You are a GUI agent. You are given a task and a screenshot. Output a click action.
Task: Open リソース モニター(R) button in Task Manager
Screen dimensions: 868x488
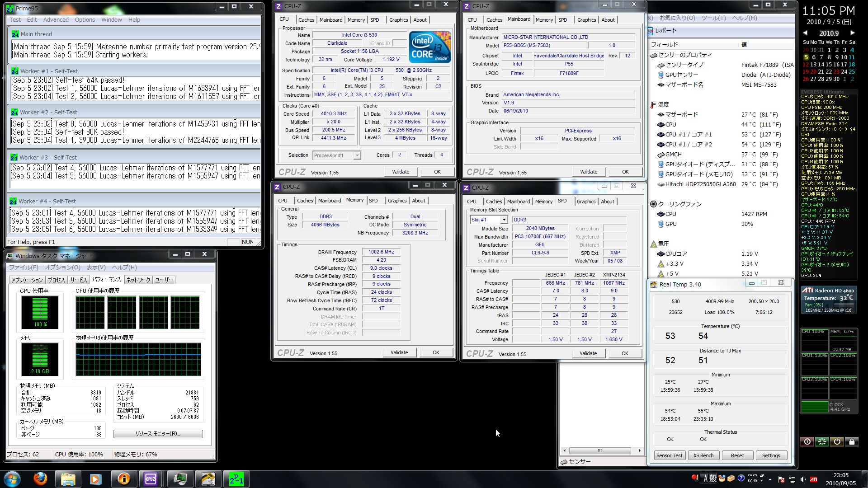(x=158, y=434)
